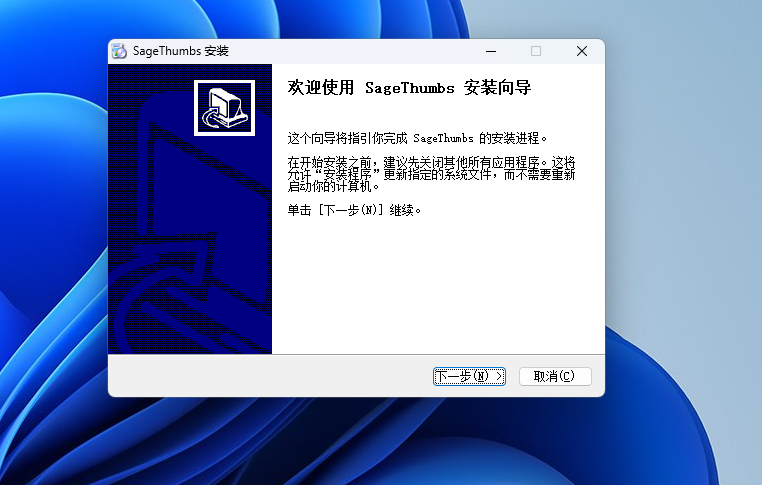Click the text 单击 [下一步(N)] 继续。
The height and width of the screenshot is (485, 762).
coord(354,210)
